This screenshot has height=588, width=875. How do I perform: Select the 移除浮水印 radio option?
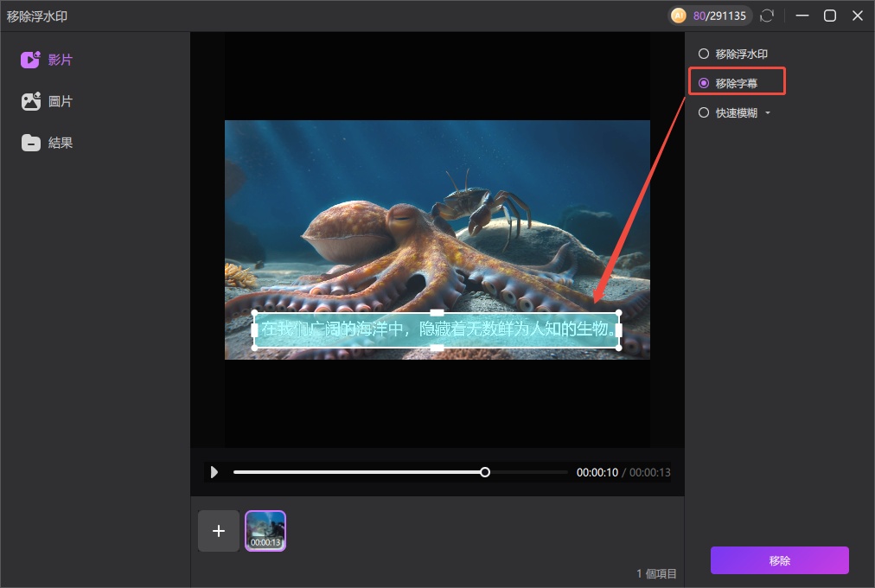coord(704,54)
